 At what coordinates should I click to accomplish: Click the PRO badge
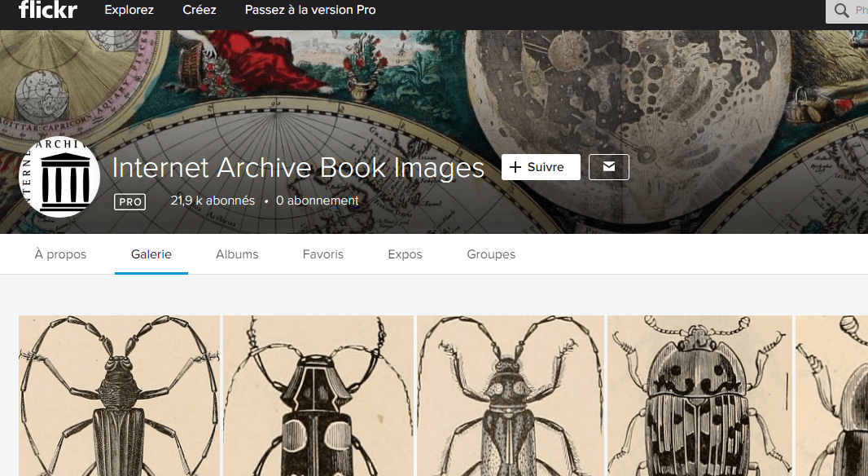(129, 201)
